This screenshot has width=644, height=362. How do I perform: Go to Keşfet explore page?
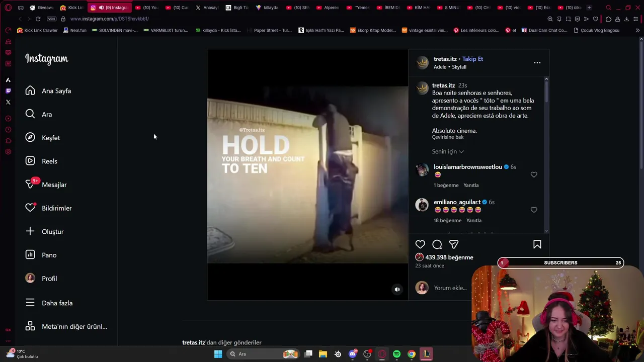[43, 138]
